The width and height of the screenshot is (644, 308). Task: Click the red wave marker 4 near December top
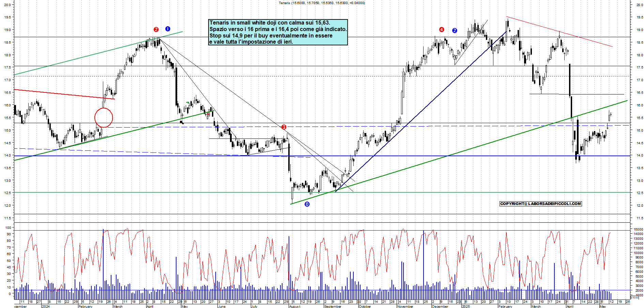(442, 30)
